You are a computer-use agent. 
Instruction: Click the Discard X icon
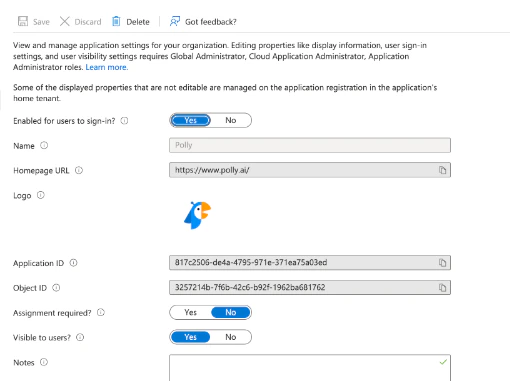coord(64,21)
